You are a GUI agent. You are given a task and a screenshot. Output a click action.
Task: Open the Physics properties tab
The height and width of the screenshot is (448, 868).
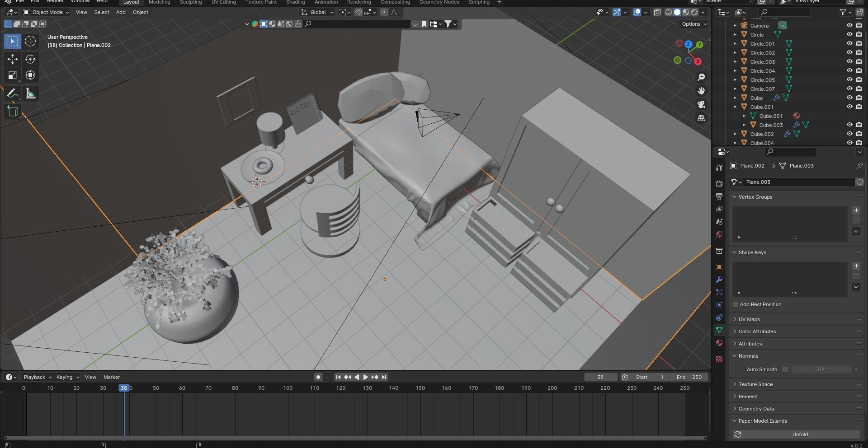click(x=719, y=305)
